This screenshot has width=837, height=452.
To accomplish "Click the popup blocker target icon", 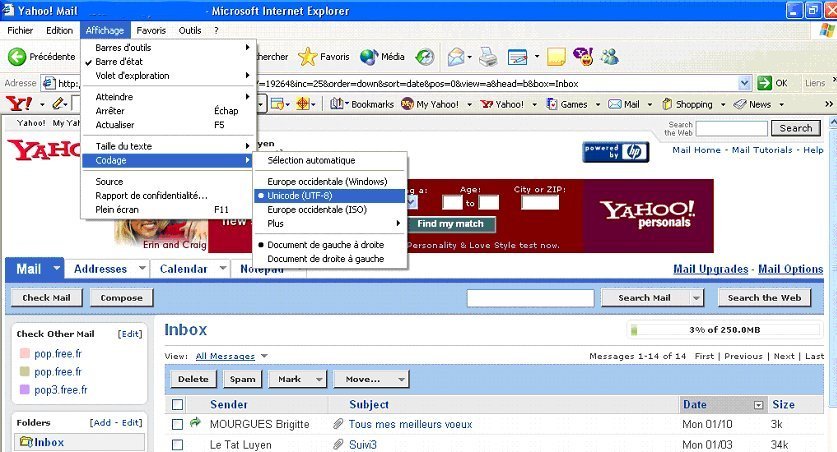I will click(303, 104).
